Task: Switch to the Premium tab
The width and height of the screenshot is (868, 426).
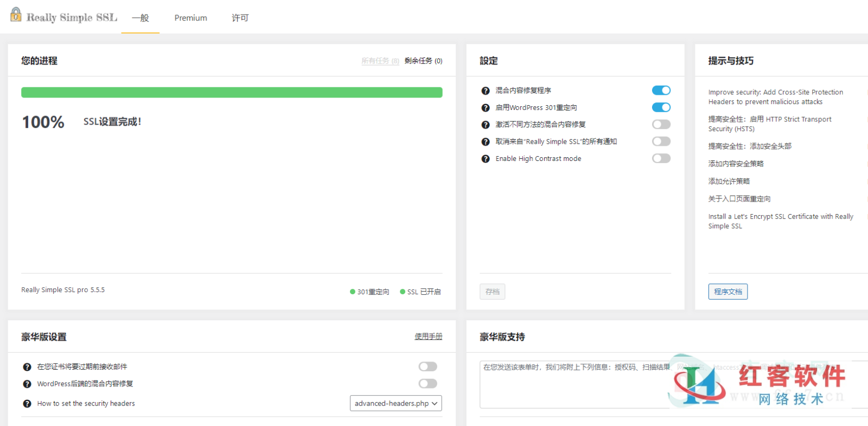Action: pos(191,18)
